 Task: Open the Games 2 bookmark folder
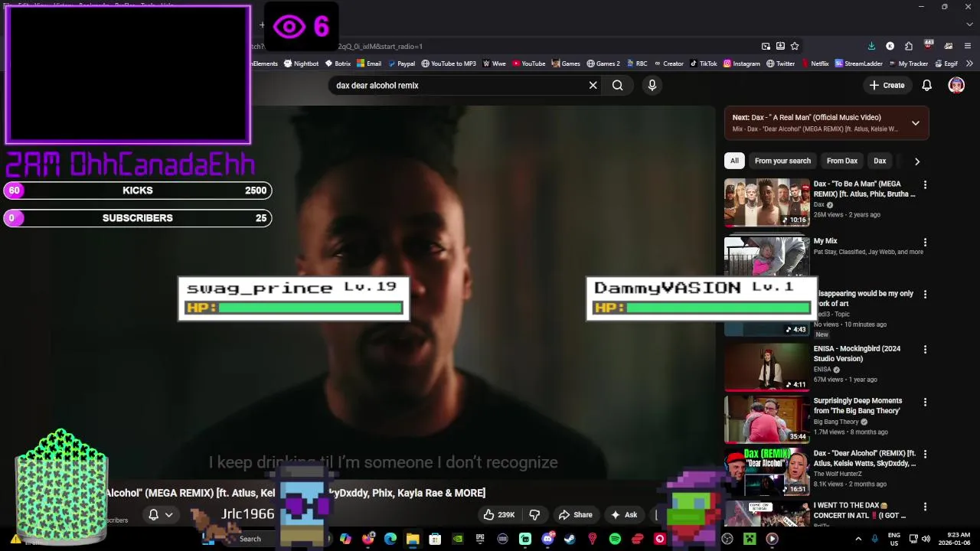603,64
